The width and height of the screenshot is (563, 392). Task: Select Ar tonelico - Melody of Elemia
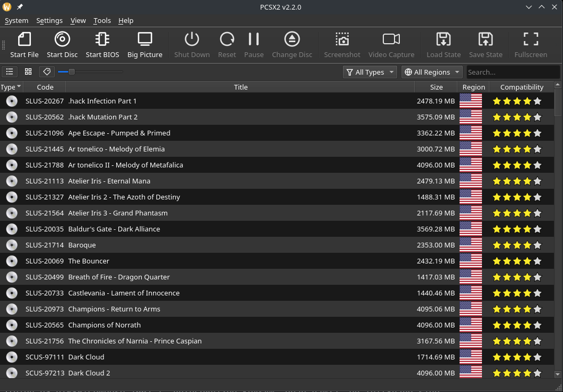[116, 149]
